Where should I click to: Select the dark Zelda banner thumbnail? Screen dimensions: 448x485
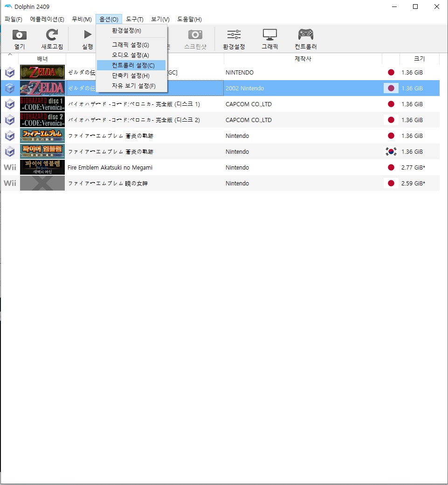[x=42, y=72]
